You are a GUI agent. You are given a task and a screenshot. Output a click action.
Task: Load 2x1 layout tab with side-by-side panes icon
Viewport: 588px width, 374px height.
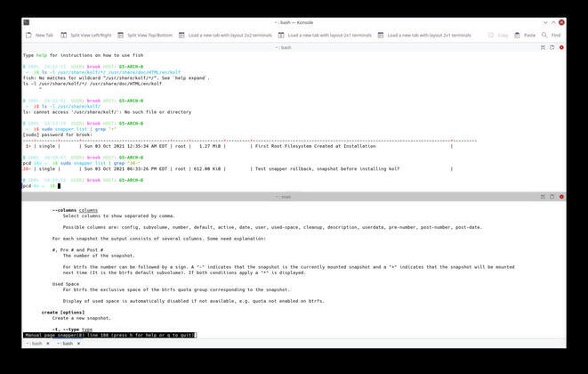click(325, 36)
